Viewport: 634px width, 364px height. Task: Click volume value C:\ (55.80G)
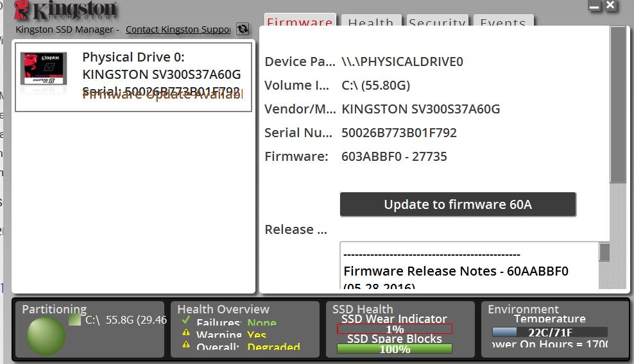pyautogui.click(x=375, y=85)
